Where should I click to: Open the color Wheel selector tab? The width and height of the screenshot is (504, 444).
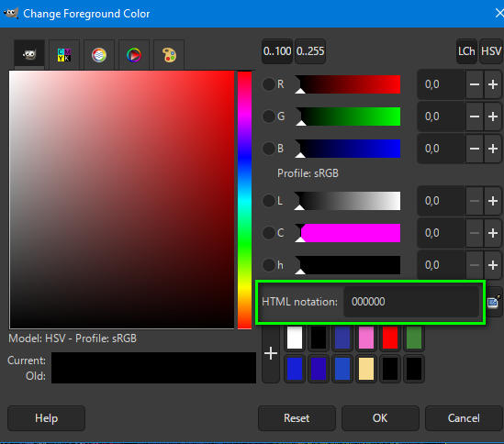coord(134,54)
